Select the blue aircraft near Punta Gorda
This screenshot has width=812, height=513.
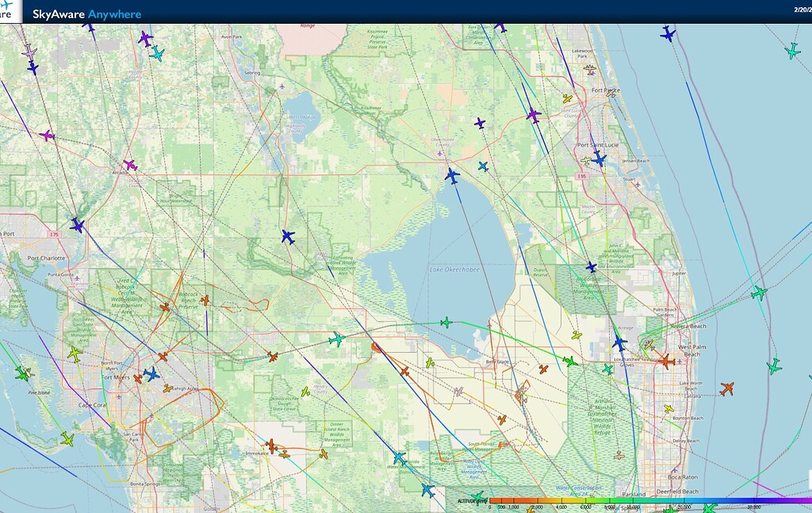click(x=76, y=224)
